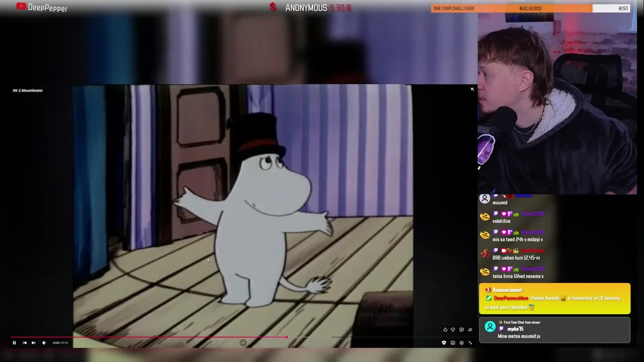Image resolution: width=644 pixels, height=362 pixels.
Task: Click the One Chip Challenge goal bar
Action: pos(530,8)
